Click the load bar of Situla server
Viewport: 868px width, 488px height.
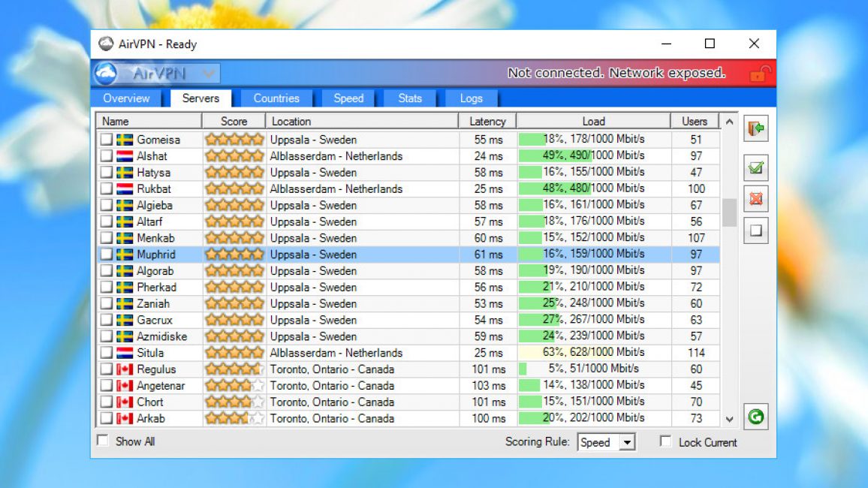pyautogui.click(x=593, y=352)
